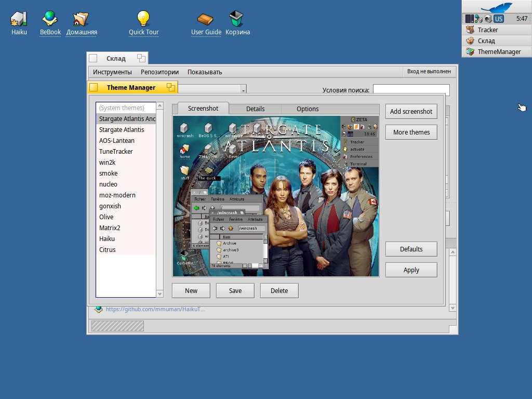Click the volume tray icon
The height and width of the screenshot is (399, 532).
[x=488, y=19]
